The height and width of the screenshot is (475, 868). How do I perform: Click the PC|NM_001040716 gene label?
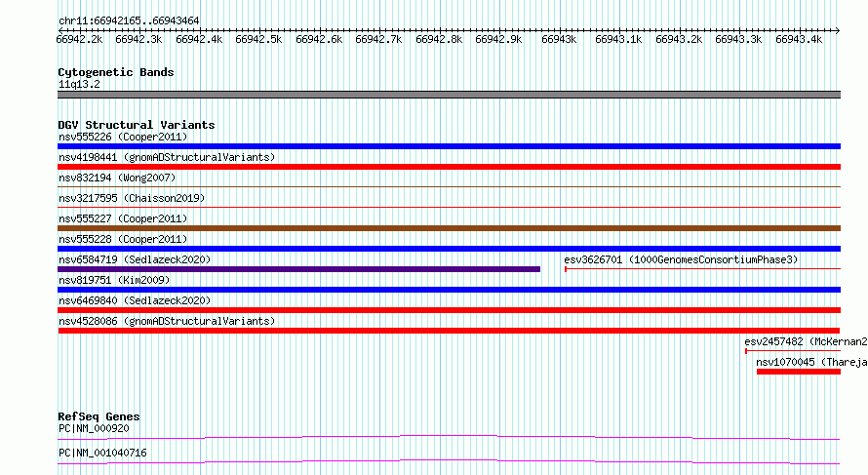click(x=102, y=453)
